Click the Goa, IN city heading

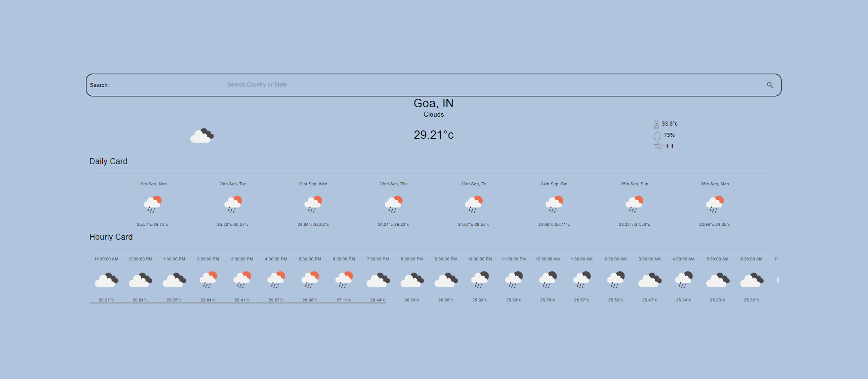(433, 103)
